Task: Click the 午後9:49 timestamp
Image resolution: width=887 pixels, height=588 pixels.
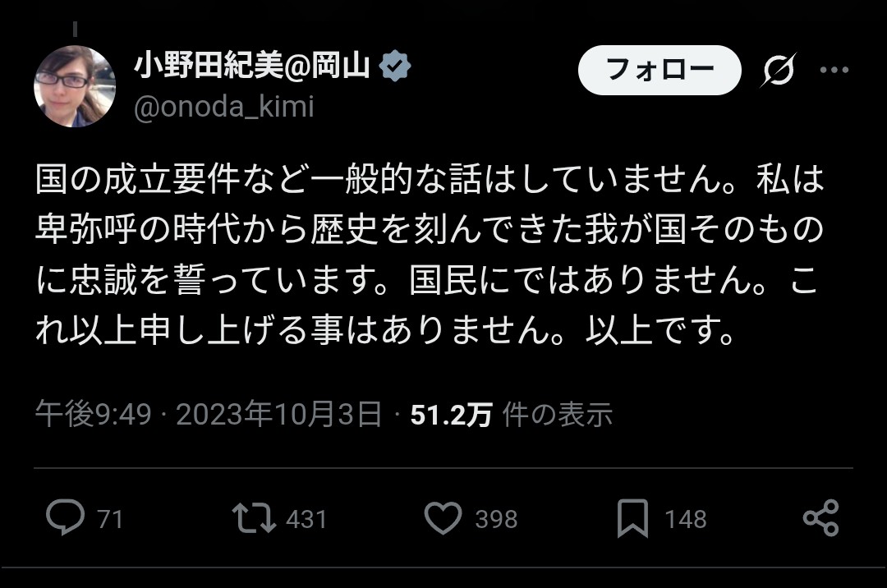Action: tap(93, 415)
